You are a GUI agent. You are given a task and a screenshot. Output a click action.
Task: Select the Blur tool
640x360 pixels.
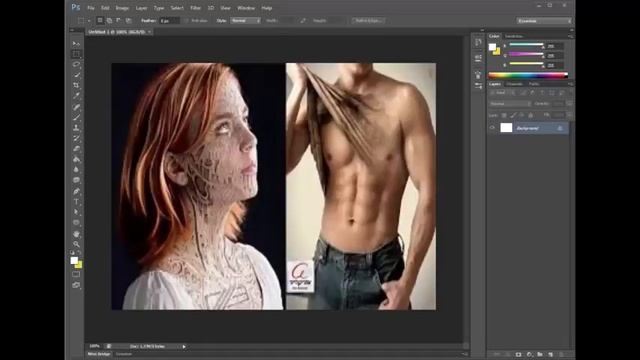point(76,170)
